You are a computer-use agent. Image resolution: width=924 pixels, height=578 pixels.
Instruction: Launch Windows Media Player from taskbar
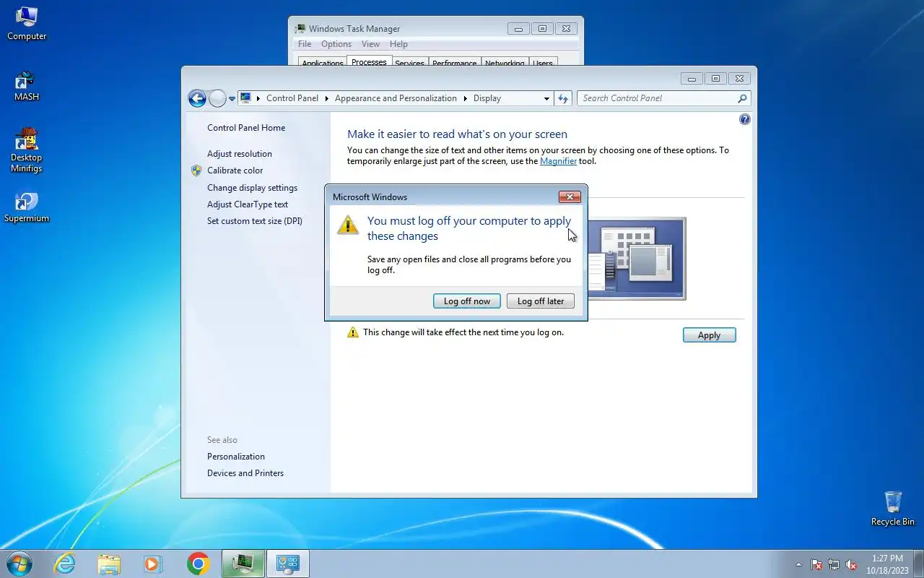(153, 564)
